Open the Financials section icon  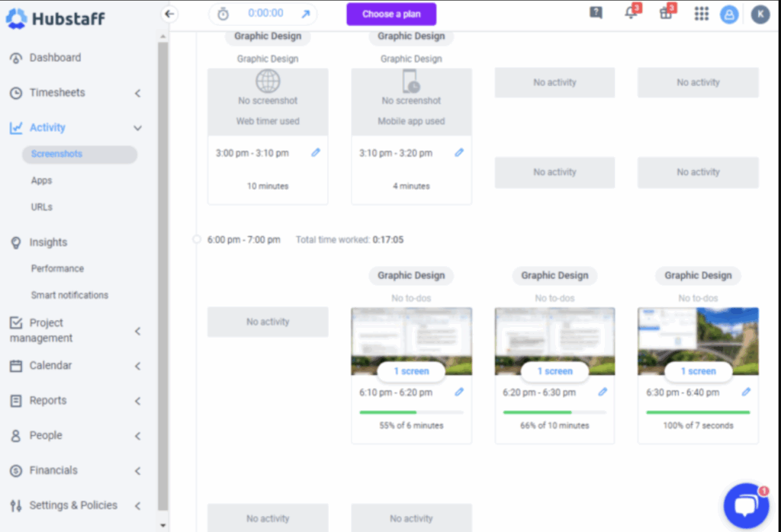pos(15,470)
